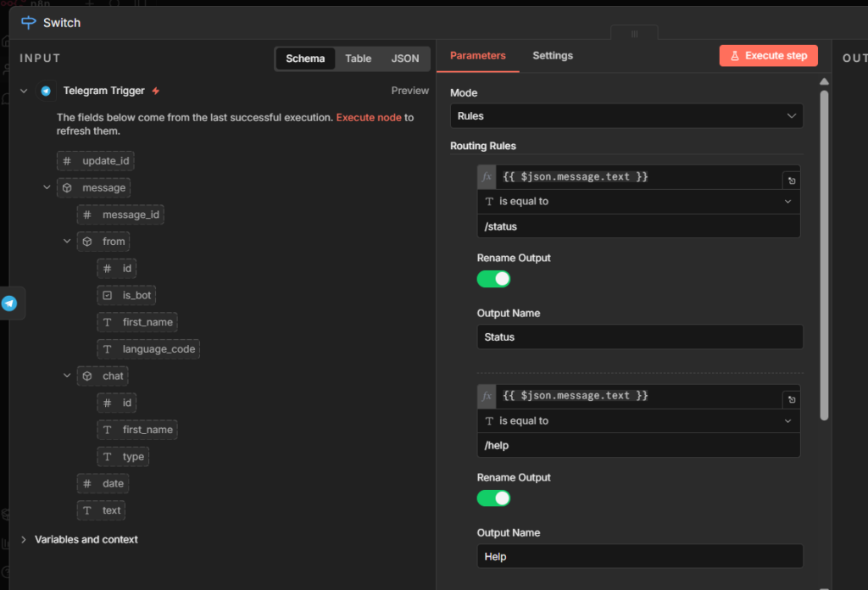The width and height of the screenshot is (868, 590).
Task: Click the Execute step button
Action: pyautogui.click(x=768, y=56)
